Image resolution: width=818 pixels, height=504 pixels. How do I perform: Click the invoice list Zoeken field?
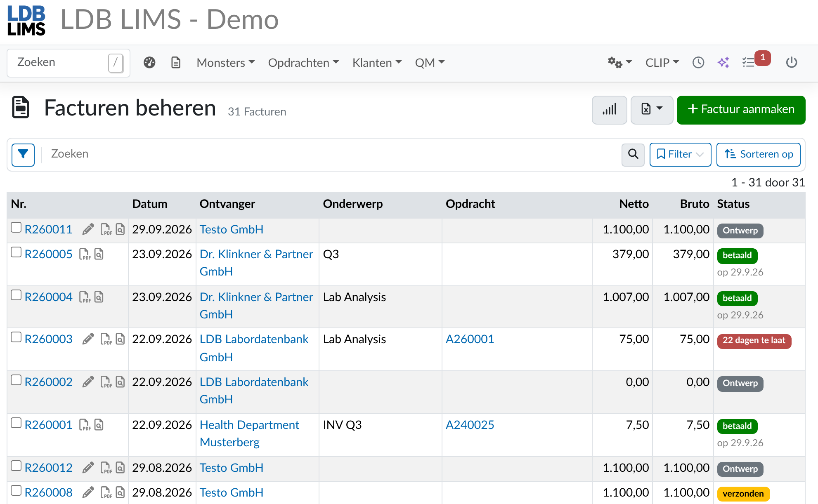pyautogui.click(x=333, y=154)
